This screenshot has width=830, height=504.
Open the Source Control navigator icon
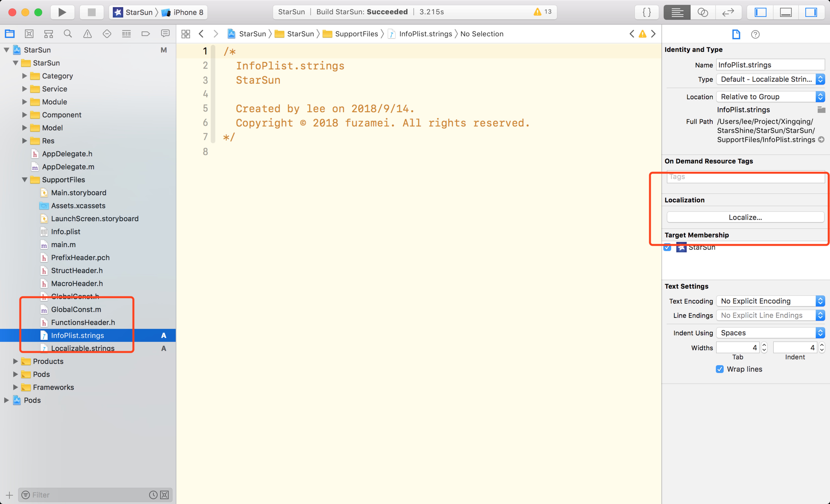click(29, 34)
